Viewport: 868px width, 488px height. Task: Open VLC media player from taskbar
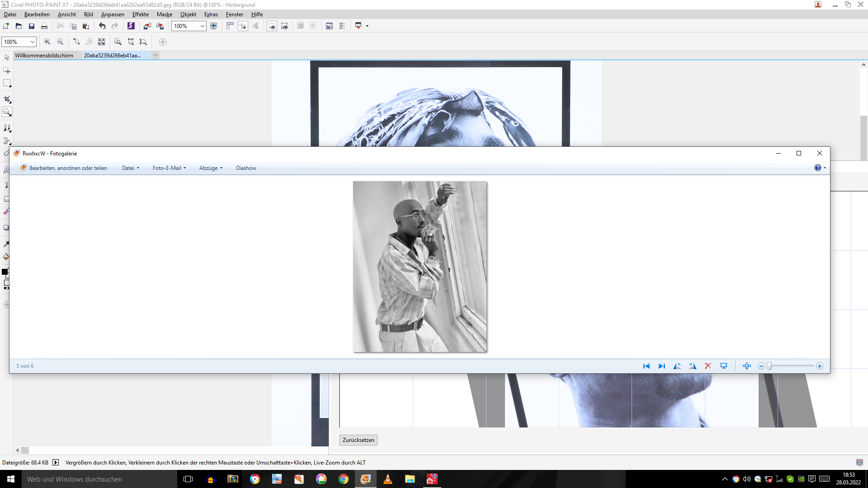388,479
